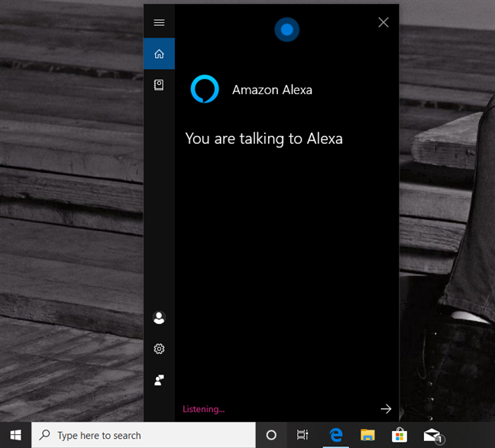Open Cortana settings gear icon
495x448 pixels.
pos(159,349)
